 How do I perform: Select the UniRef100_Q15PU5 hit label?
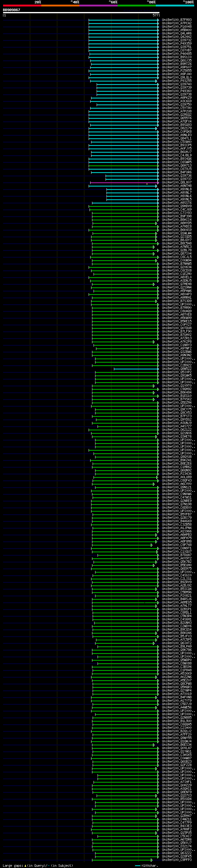tap(177, 833)
